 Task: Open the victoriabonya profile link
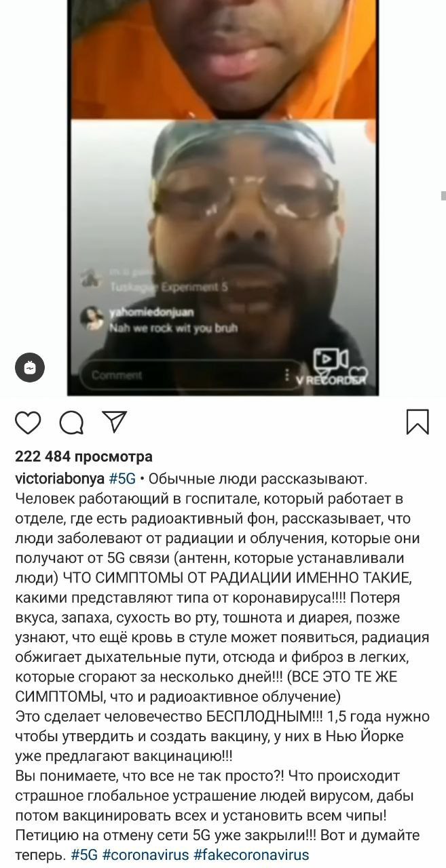[60, 479]
